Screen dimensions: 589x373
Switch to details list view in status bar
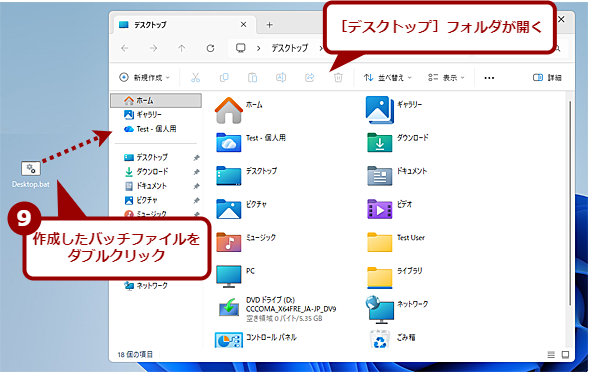(551, 355)
